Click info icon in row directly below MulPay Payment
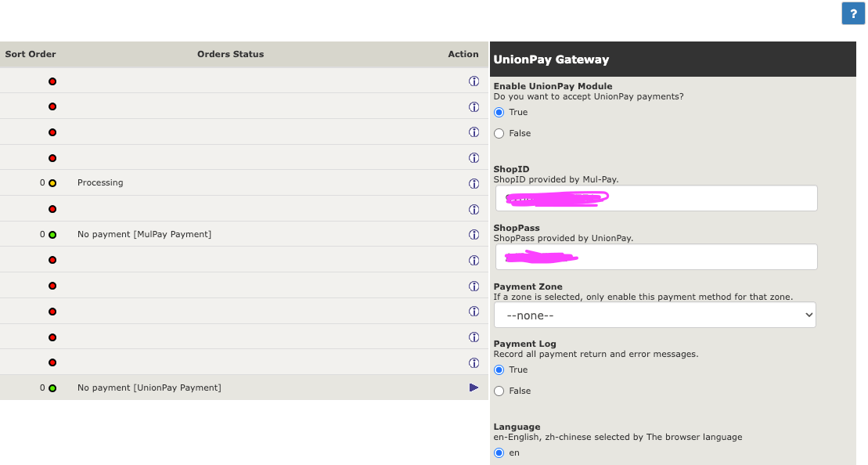The width and height of the screenshot is (868, 465). click(474, 260)
